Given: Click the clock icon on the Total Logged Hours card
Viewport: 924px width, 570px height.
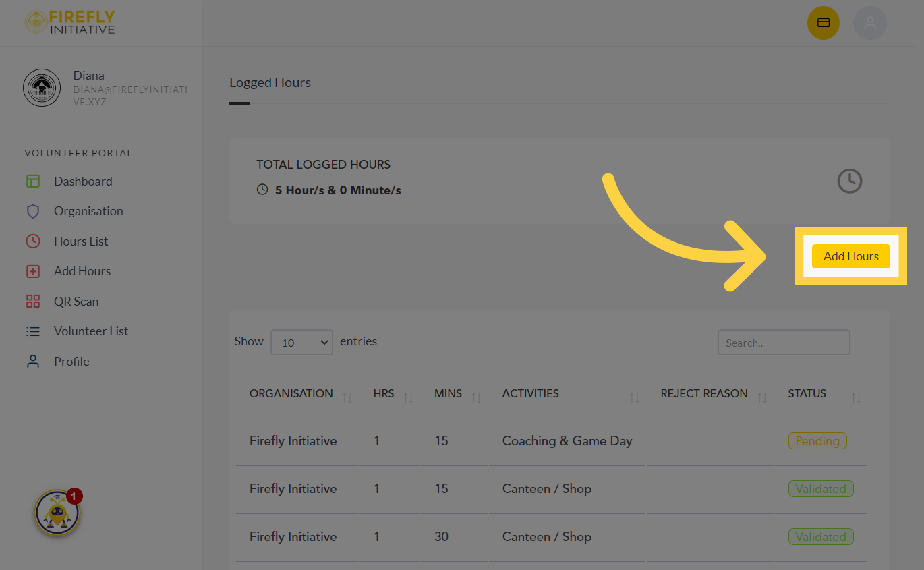Looking at the screenshot, I should pos(850,181).
